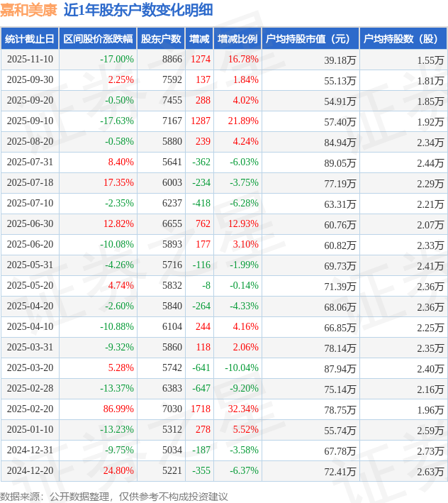Screen dimensions: 448x503
Task: Click the 嘉和美康 stock name in title
Action: [x=28, y=11]
